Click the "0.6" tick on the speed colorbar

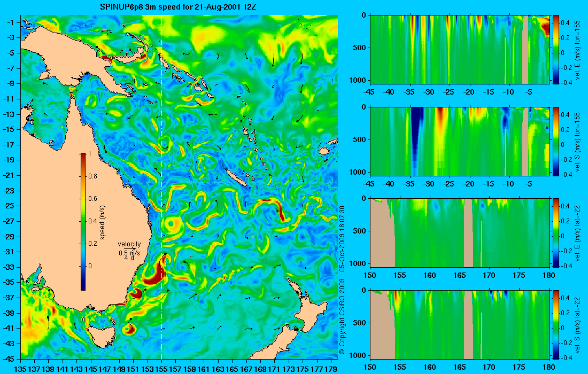[92, 199]
